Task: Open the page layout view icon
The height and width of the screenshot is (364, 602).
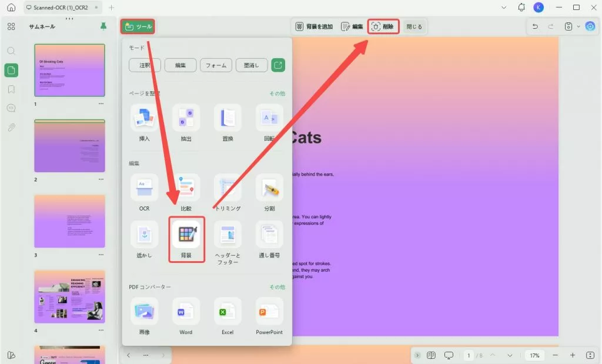Action: tap(431, 356)
